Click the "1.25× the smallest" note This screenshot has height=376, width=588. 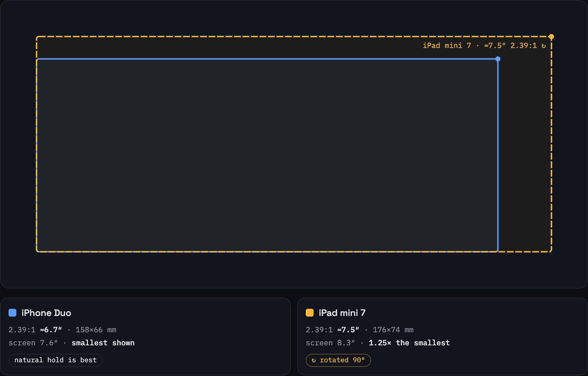click(x=409, y=343)
